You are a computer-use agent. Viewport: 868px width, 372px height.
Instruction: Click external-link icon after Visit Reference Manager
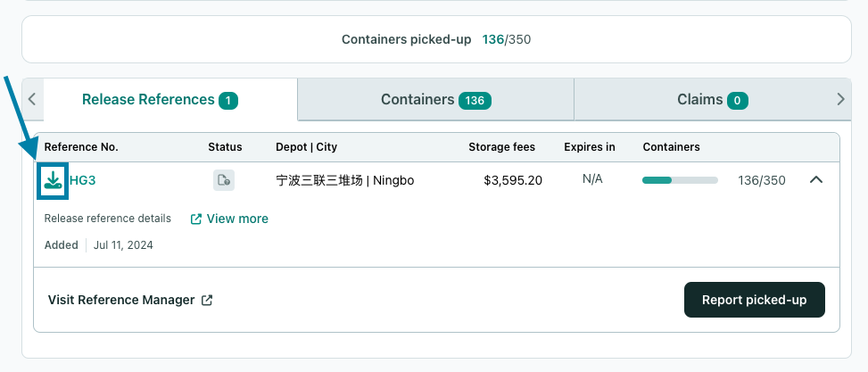[x=207, y=300]
